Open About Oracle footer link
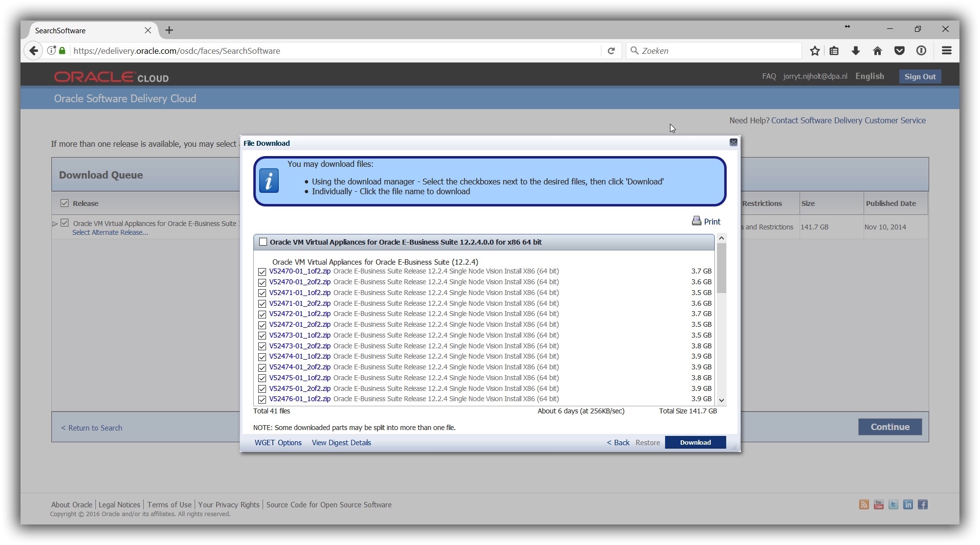Screen dimensions: 980x545 pos(71,504)
